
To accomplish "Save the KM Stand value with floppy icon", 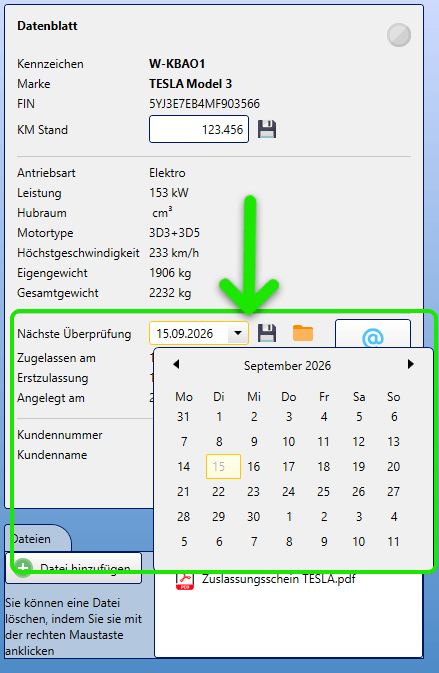I will click(x=267, y=129).
